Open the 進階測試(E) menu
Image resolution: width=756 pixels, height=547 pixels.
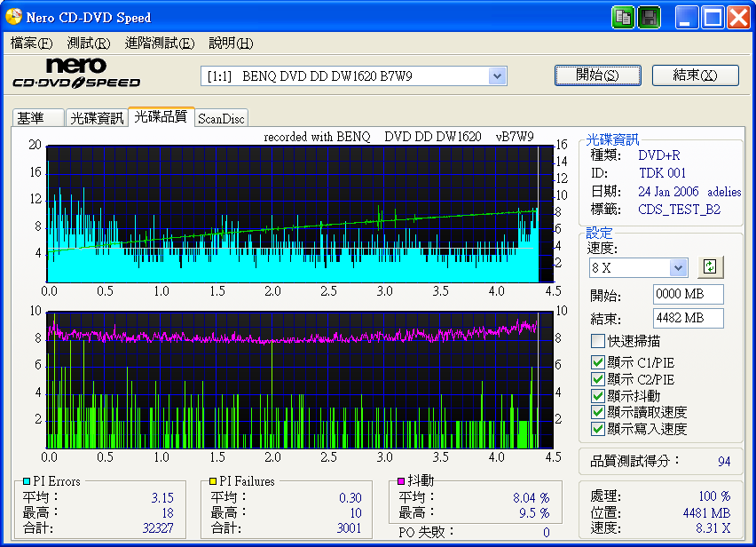[x=160, y=44]
